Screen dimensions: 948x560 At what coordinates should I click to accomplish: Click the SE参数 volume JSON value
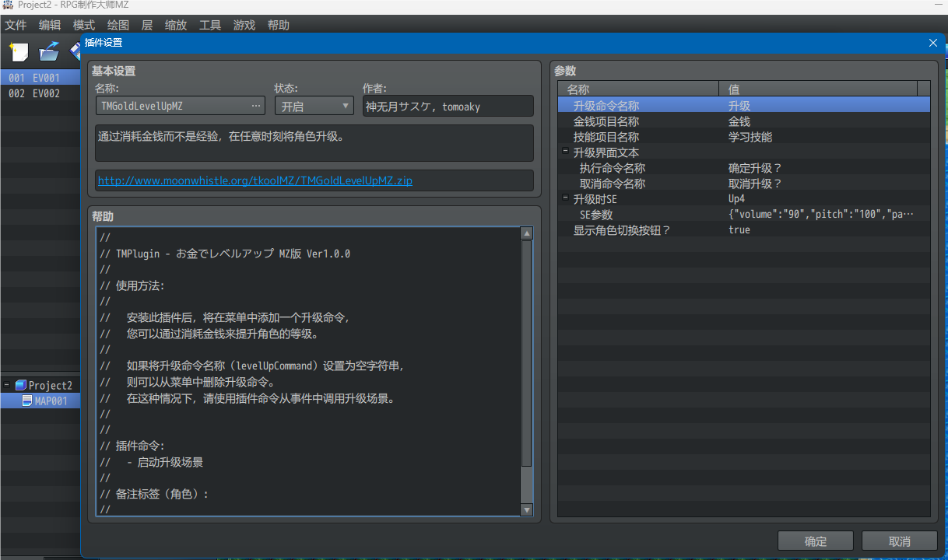click(x=821, y=215)
